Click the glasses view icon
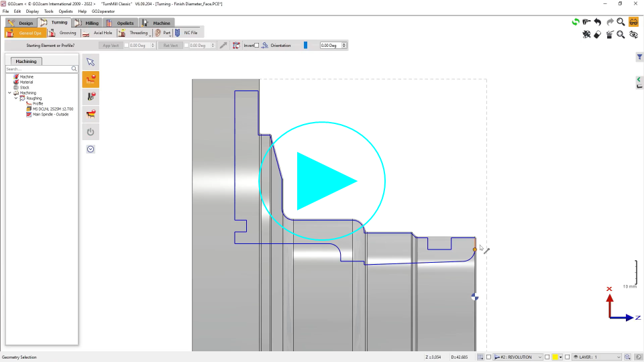The height and width of the screenshot is (362, 644). point(633,22)
